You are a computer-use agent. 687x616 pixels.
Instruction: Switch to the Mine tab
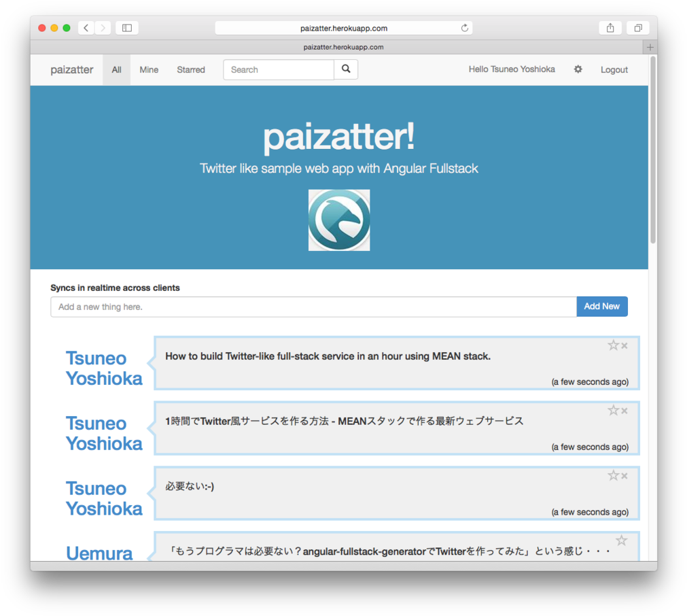(149, 69)
